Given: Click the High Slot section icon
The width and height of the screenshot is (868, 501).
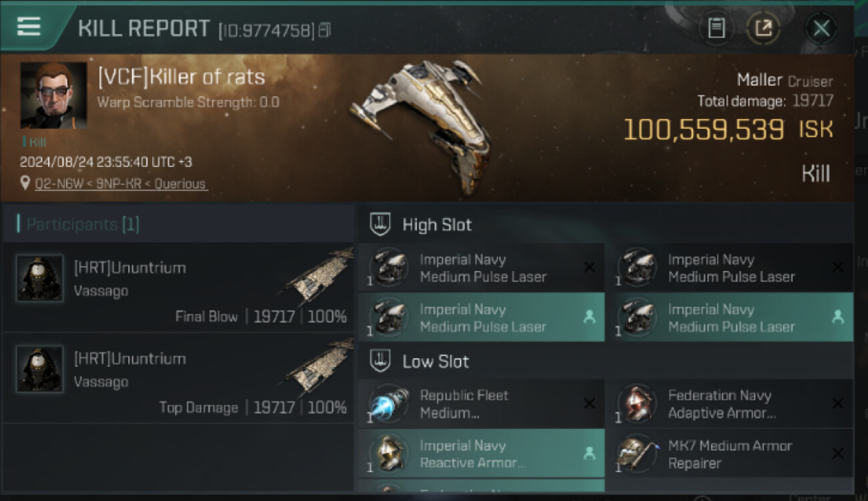Looking at the screenshot, I should coord(380,224).
